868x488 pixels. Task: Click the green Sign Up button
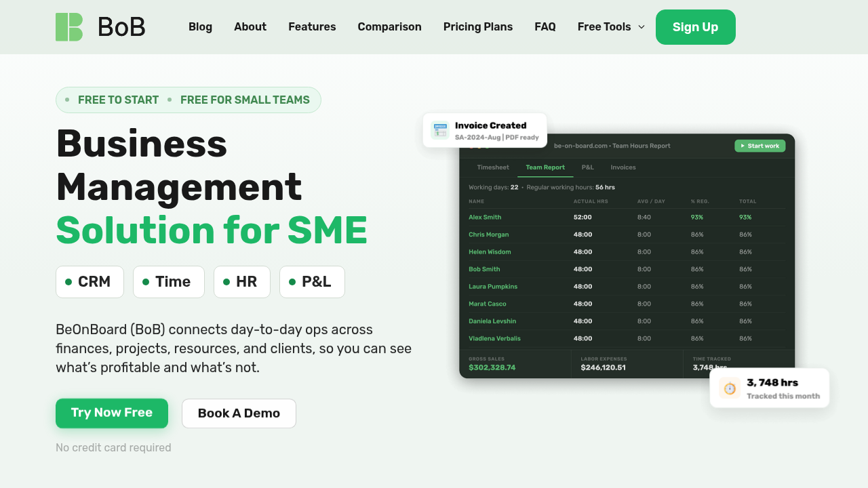[x=696, y=27]
